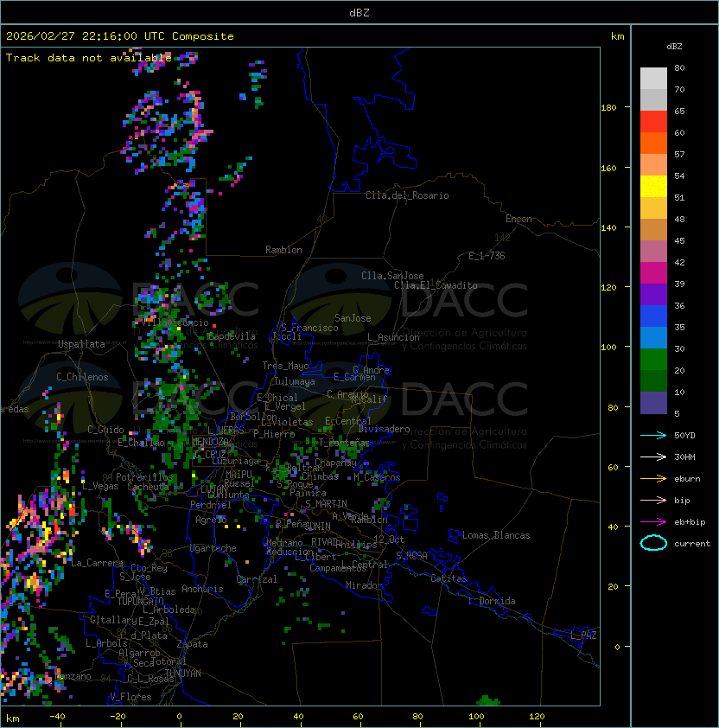Click the dBZ heading above color scale

tap(674, 47)
